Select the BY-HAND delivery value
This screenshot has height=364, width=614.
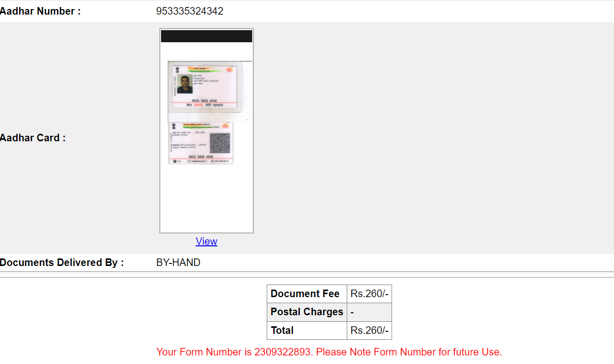[x=178, y=262]
